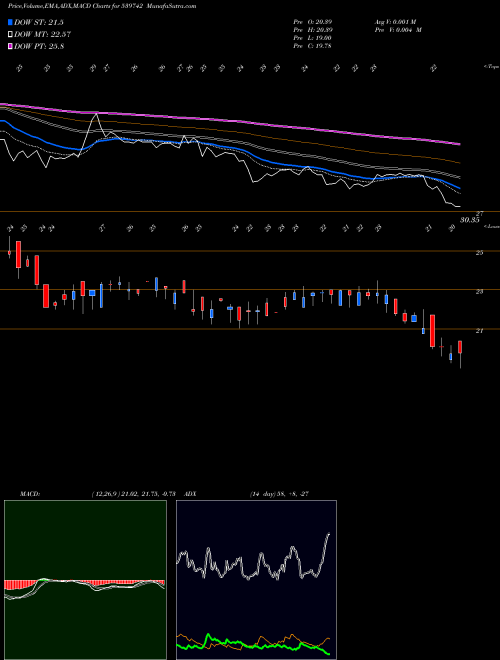Click the MACD (12,26,9) values text

point(133,494)
